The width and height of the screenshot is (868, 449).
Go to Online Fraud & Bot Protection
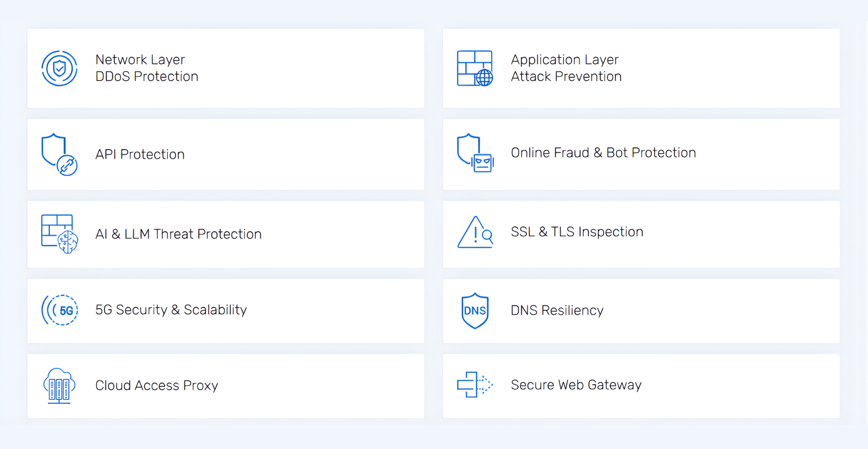[603, 153]
